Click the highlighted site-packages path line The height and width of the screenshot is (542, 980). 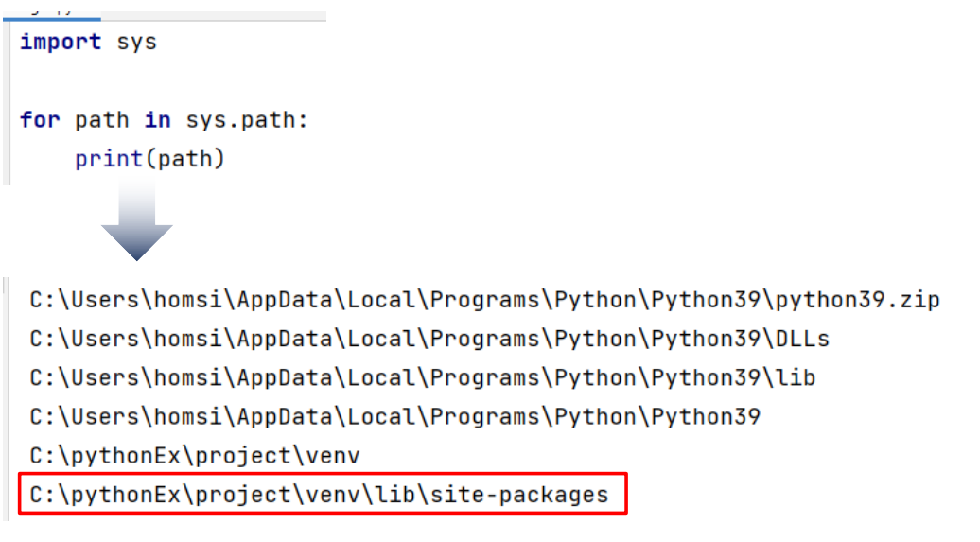click(319, 495)
